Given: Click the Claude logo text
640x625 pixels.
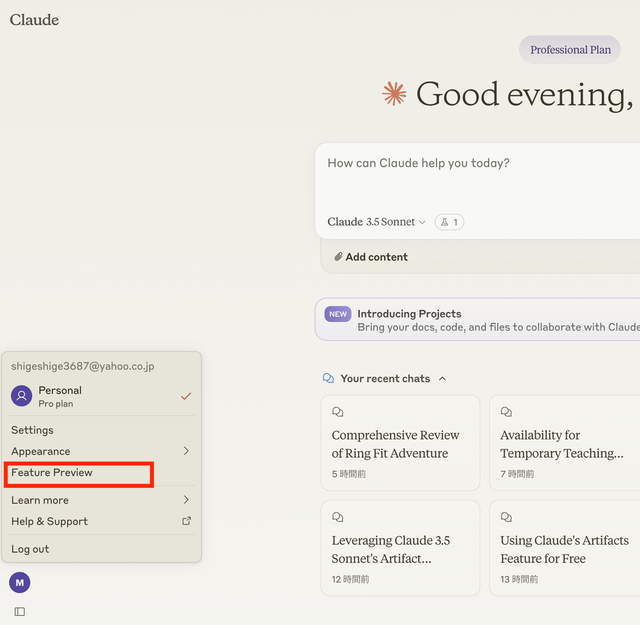Looking at the screenshot, I should tap(34, 20).
